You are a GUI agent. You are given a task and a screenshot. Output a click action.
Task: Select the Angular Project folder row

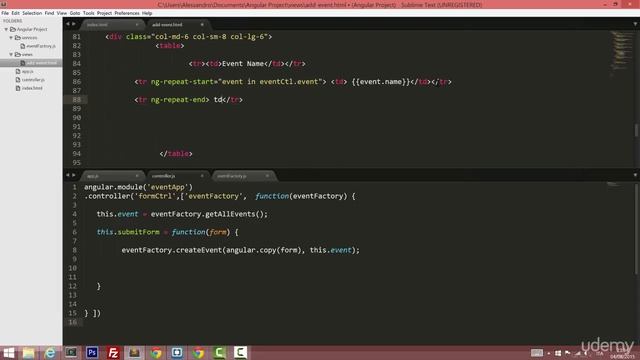[31, 29]
